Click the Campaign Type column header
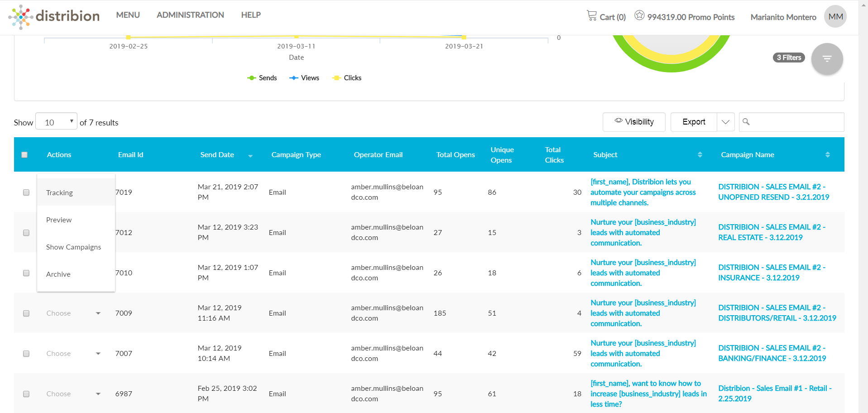The width and height of the screenshot is (868, 413). click(296, 155)
